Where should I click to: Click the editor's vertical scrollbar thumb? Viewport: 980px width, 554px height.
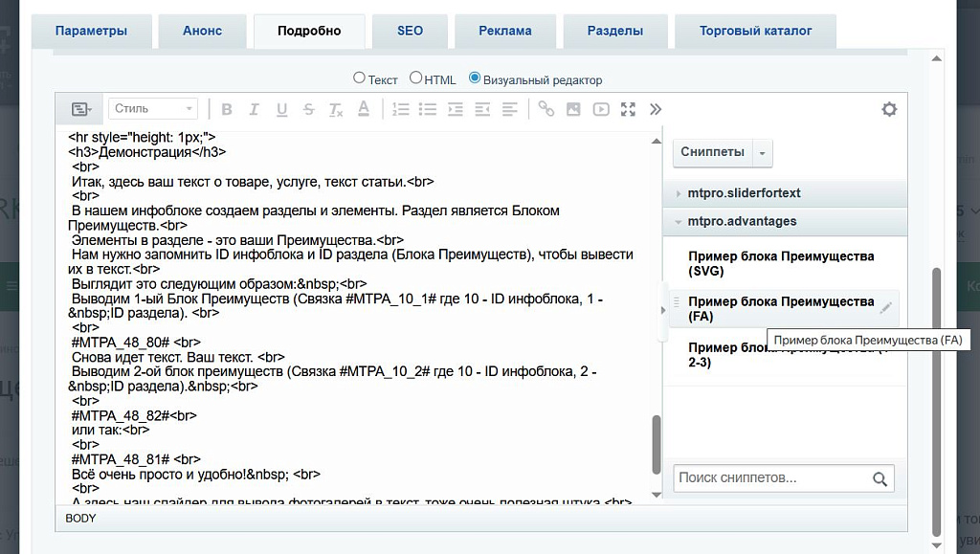tap(656, 444)
